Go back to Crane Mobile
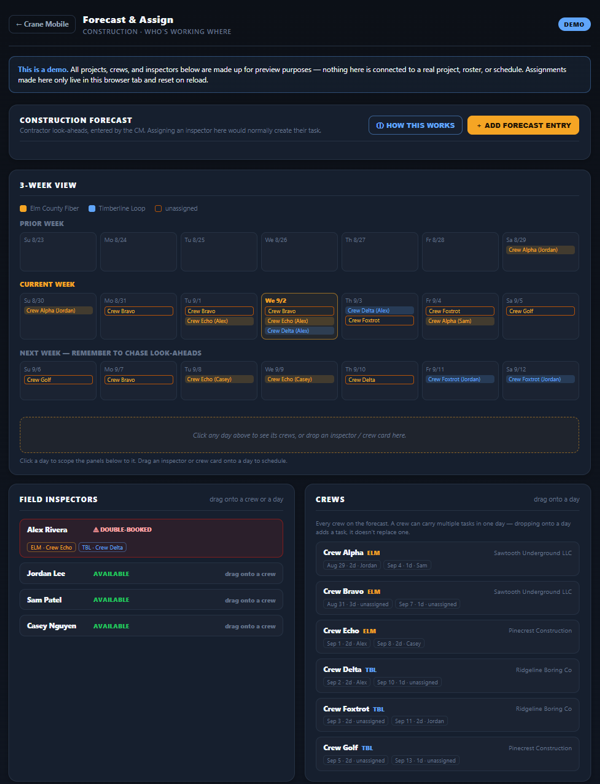 click(42, 24)
